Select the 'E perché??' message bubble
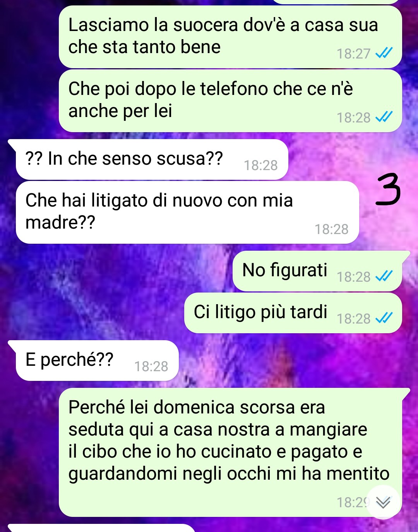 97,360
